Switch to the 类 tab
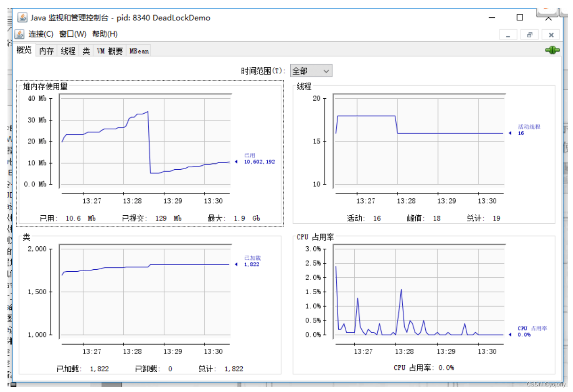Screen dimensions: 573x392 86,51
